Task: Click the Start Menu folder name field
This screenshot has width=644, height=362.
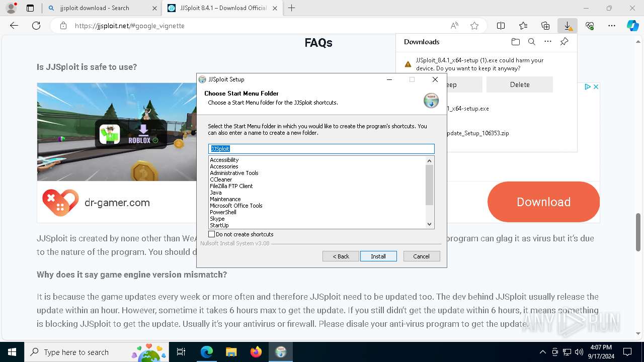Action: tap(321, 149)
